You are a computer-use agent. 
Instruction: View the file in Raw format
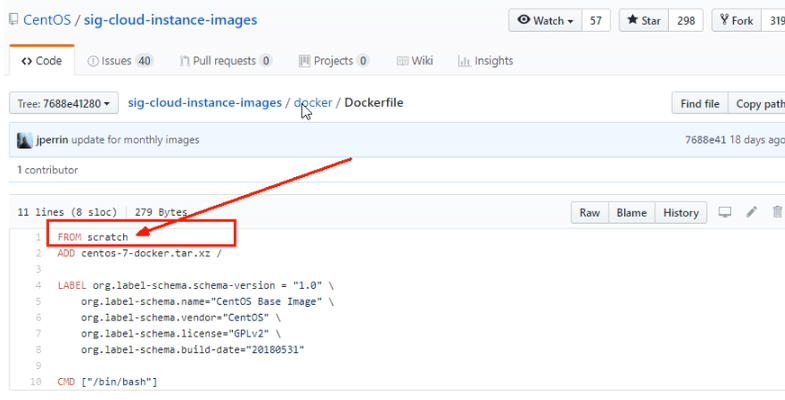pyautogui.click(x=590, y=213)
